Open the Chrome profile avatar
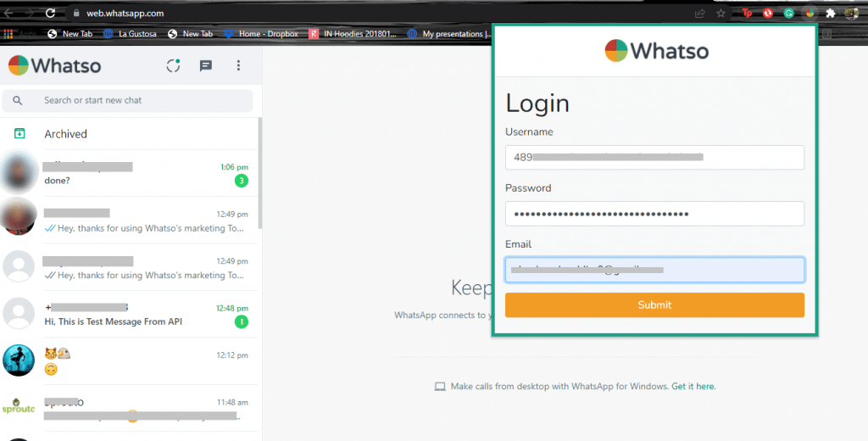 click(851, 14)
